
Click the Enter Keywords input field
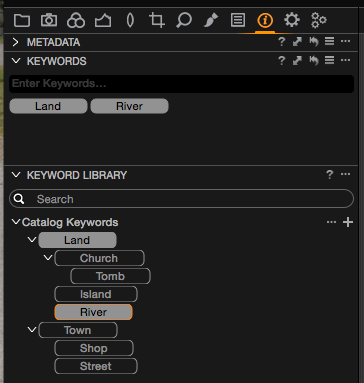[181, 84]
